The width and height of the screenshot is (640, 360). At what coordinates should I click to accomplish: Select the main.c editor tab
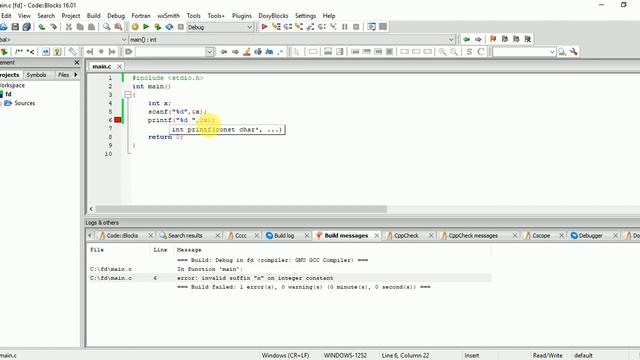[x=102, y=66]
